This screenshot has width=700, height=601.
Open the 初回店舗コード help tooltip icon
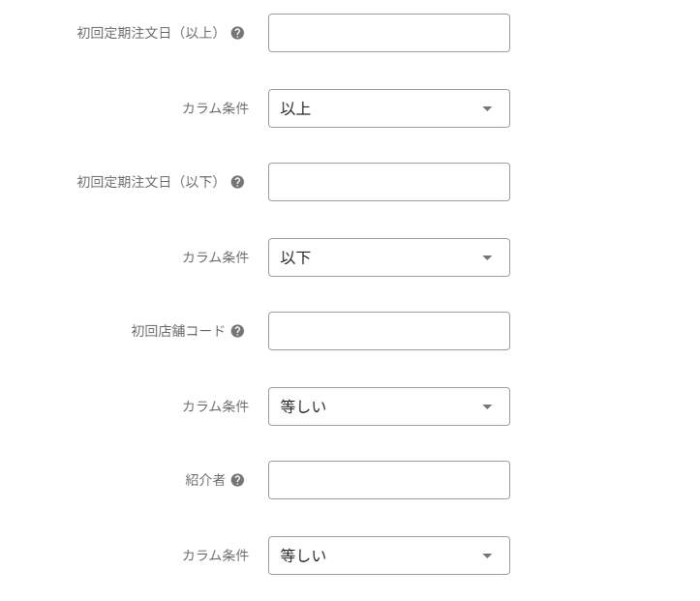point(238,331)
